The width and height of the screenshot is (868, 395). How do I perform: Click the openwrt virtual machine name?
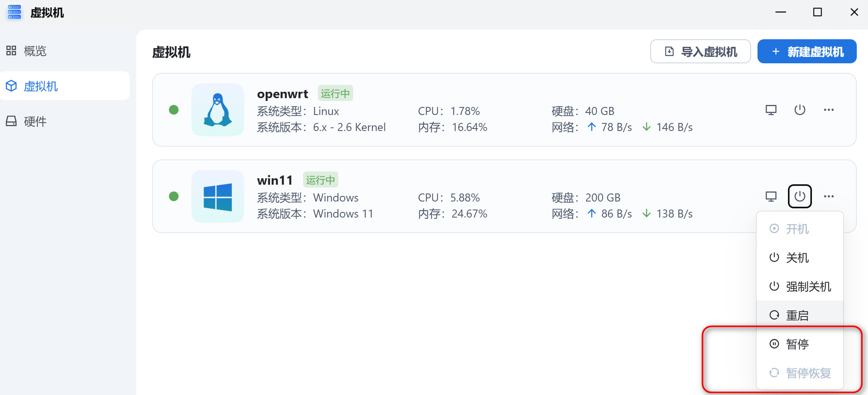click(x=282, y=94)
